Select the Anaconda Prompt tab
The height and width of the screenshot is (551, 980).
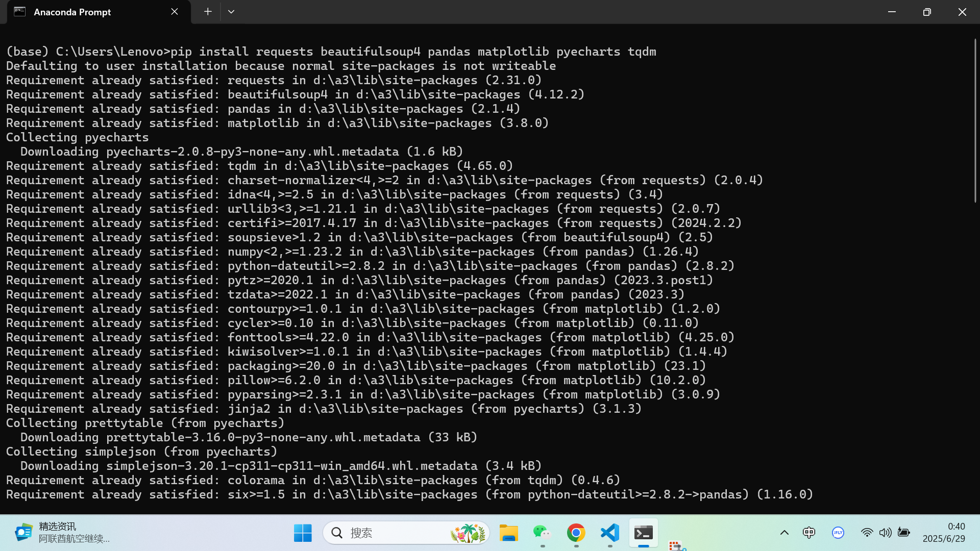click(92, 12)
